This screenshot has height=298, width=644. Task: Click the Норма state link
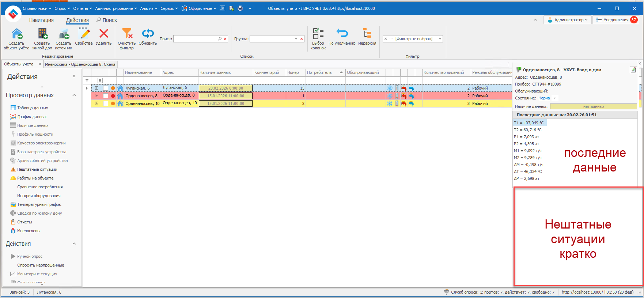(x=544, y=98)
